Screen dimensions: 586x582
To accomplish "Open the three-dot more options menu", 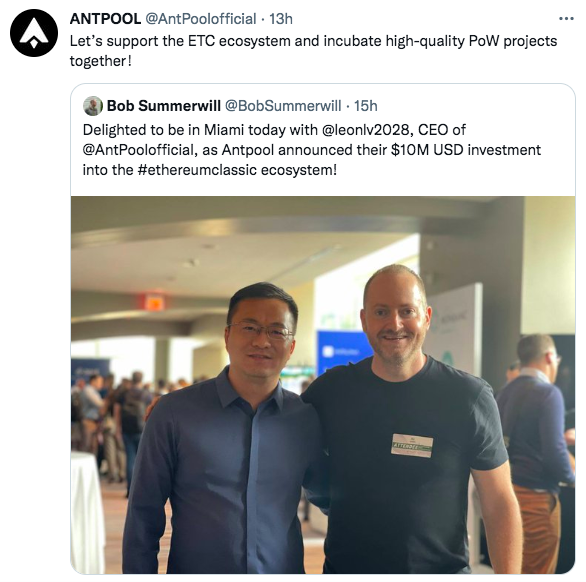I will pos(566,18).
